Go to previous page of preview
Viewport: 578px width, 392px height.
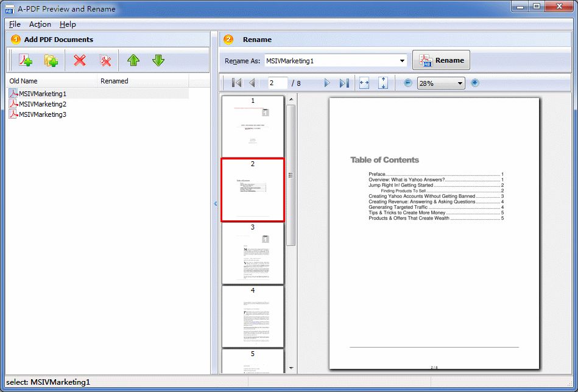[x=252, y=83]
